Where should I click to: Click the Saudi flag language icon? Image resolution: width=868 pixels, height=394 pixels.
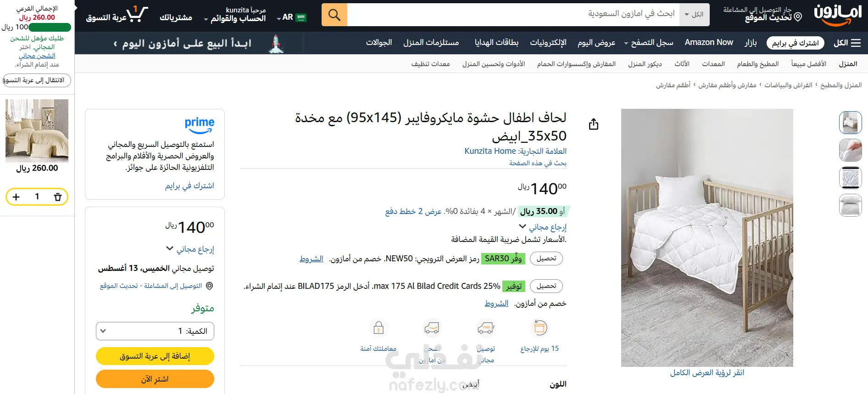point(301,17)
